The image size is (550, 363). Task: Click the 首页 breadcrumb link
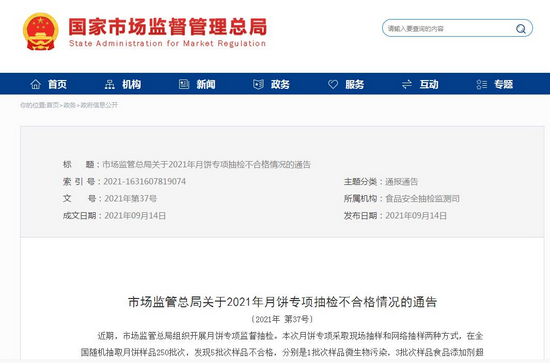(53, 105)
